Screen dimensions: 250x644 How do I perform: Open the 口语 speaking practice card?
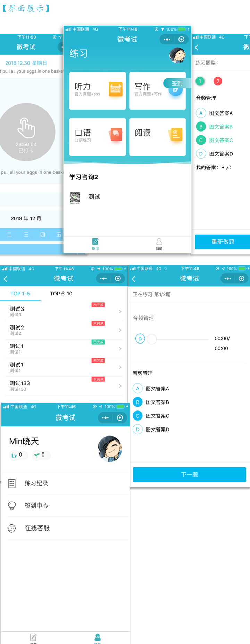pos(97,137)
